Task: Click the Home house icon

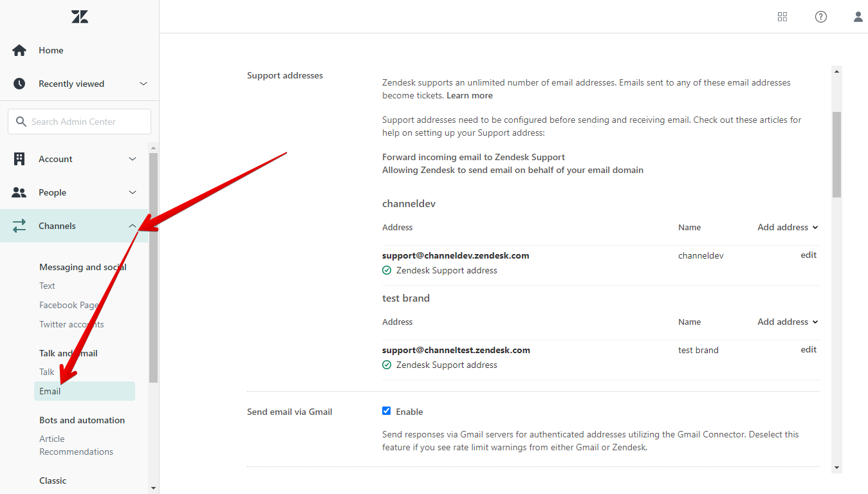Action: (x=19, y=50)
